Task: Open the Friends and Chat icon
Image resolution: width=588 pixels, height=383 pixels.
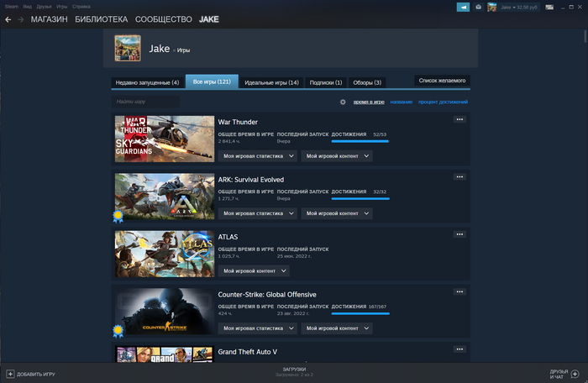Action: [x=575, y=373]
